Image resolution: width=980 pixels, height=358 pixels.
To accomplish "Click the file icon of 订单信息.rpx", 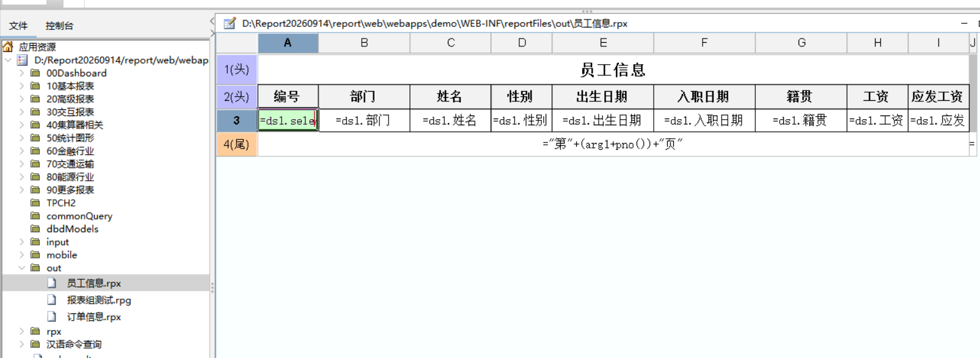I will coord(52,316).
